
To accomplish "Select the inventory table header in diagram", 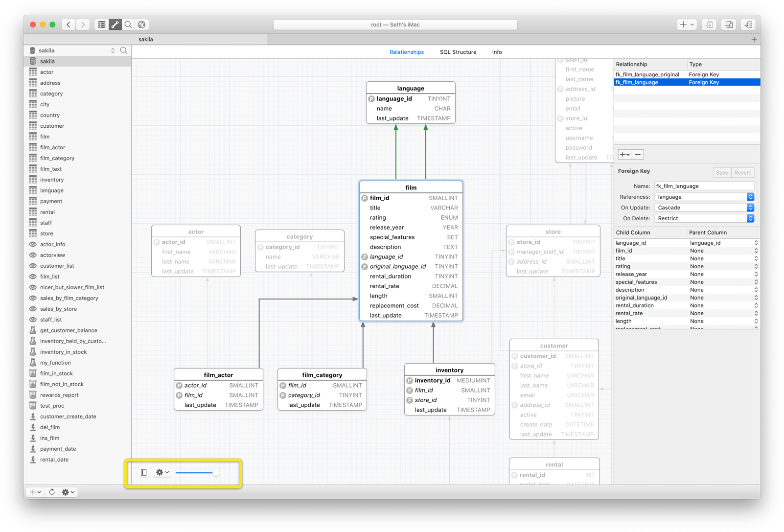I will [x=449, y=370].
